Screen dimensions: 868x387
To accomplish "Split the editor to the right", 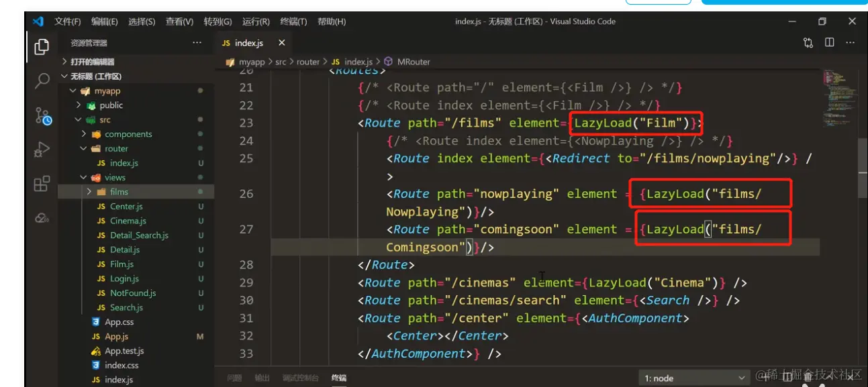I will click(830, 43).
